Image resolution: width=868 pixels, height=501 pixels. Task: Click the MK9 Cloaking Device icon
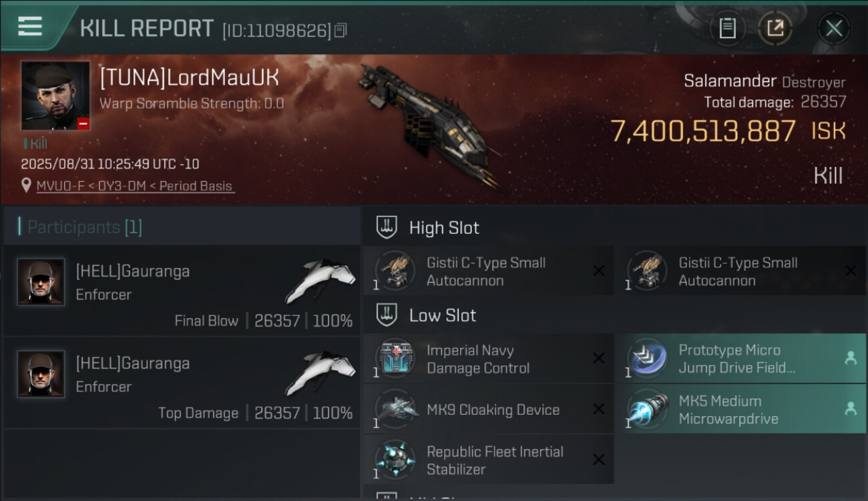pos(395,409)
